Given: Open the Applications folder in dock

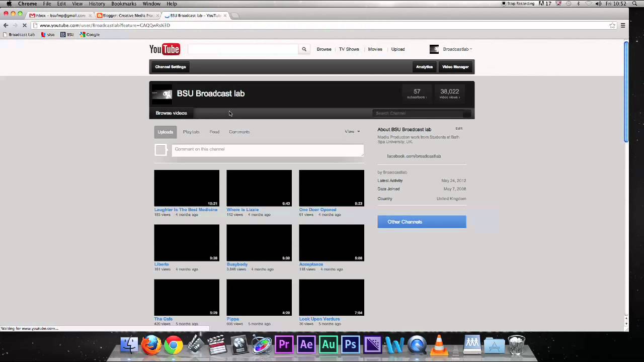Looking at the screenshot, I should point(494,345).
